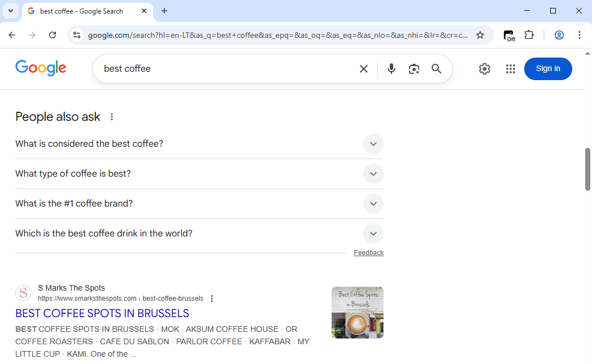Open the Google apps grid
Image resolution: width=592 pixels, height=364 pixels.
(x=511, y=69)
